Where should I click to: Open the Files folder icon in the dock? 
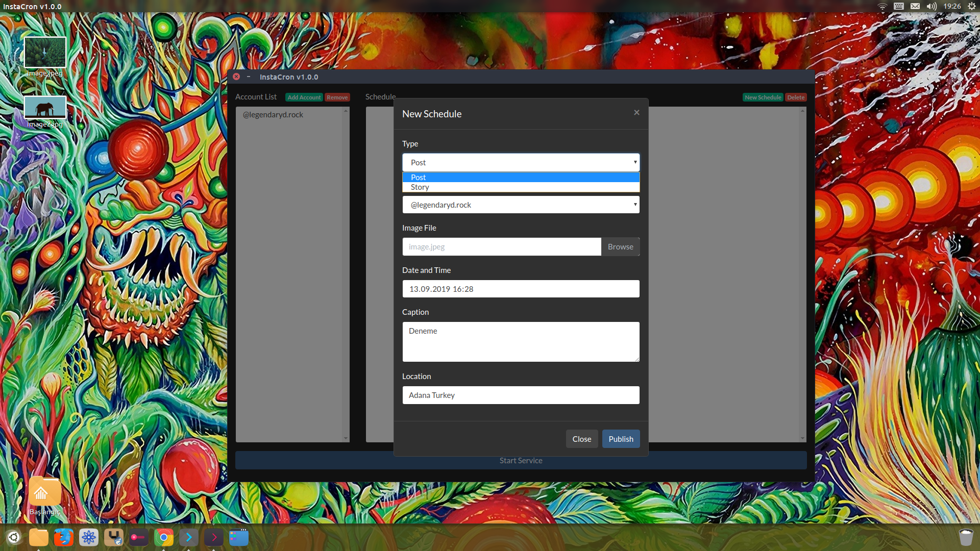tap(39, 537)
